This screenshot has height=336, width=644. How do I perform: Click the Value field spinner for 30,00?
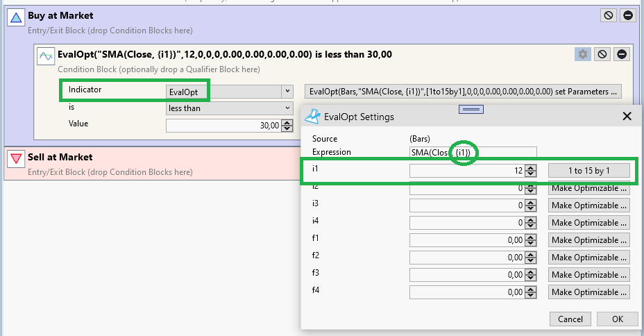pyautogui.click(x=287, y=126)
